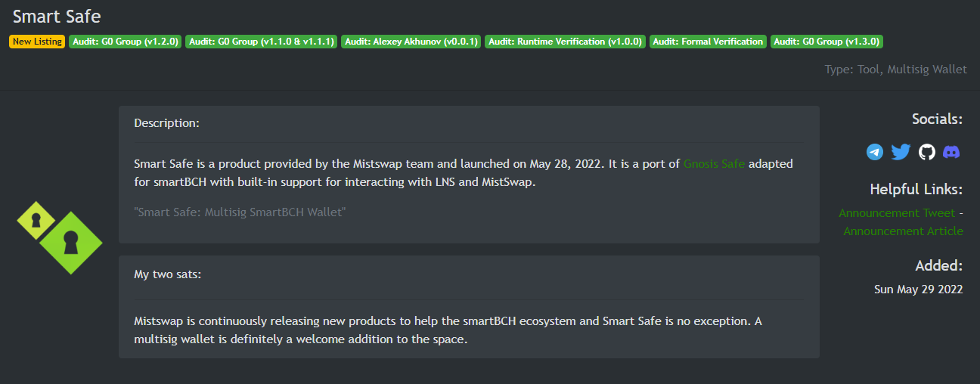Open the GitHub social icon

(x=927, y=152)
